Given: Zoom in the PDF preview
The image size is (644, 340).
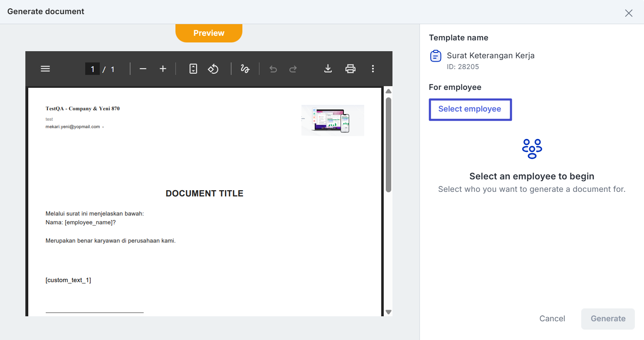Looking at the screenshot, I should click(x=163, y=69).
